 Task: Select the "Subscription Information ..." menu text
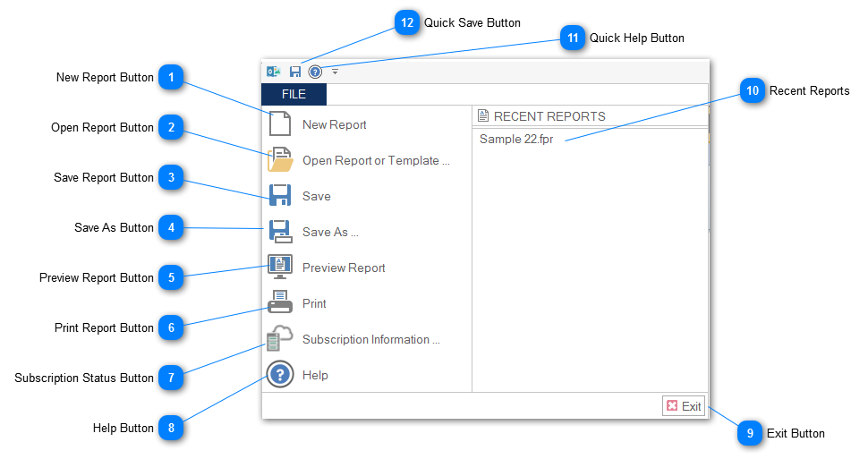point(371,340)
